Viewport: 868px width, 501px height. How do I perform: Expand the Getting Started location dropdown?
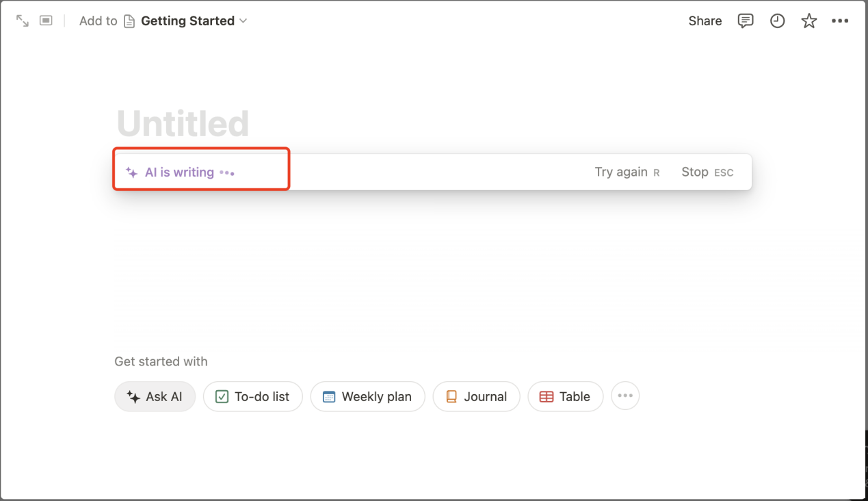pos(243,21)
